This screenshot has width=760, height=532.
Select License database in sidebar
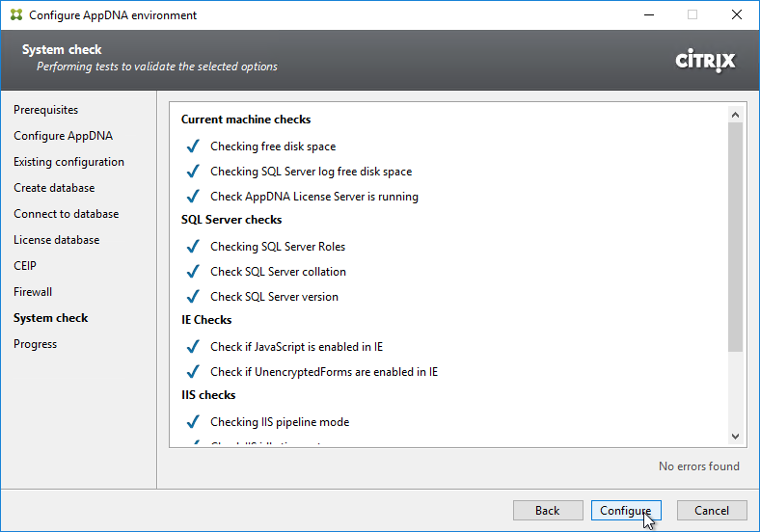click(x=56, y=240)
